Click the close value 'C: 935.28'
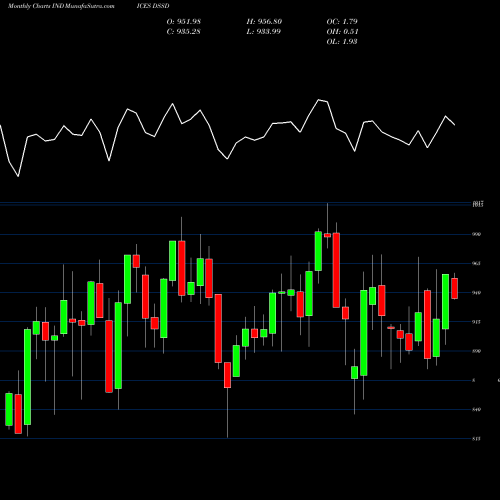500x500 pixels. tap(184, 32)
